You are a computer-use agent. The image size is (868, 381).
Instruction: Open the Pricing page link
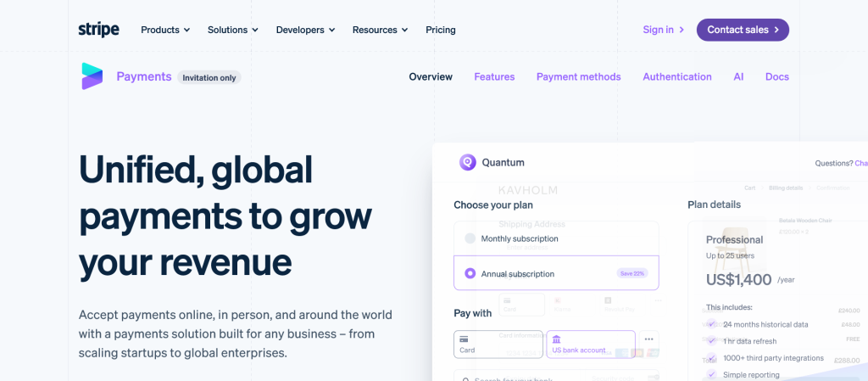click(441, 30)
